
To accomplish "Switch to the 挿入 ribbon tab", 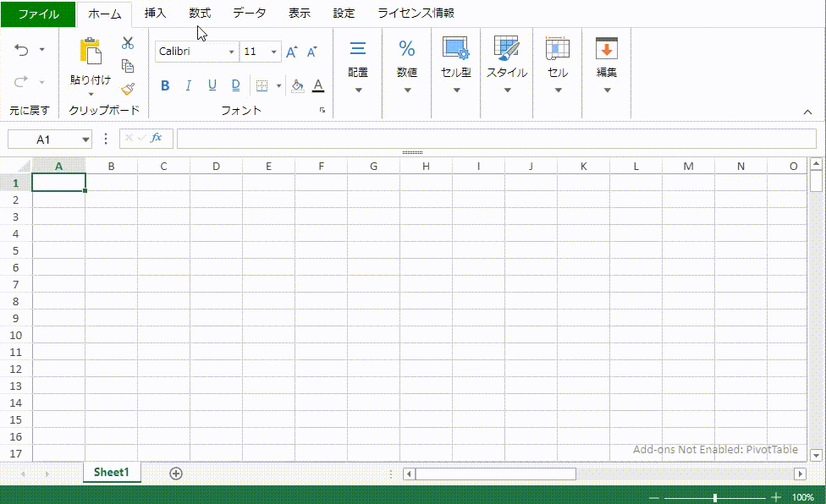I will [x=156, y=14].
